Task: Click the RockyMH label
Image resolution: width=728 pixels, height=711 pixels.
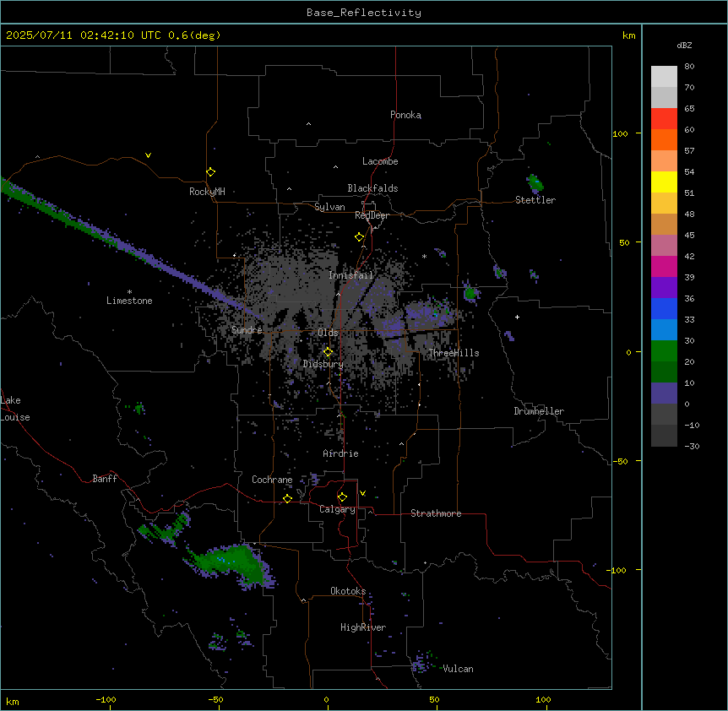Action: click(207, 192)
